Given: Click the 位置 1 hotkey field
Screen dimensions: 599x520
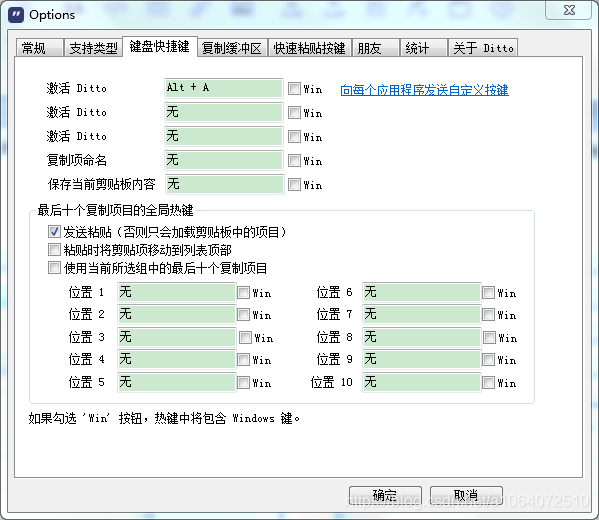Looking at the screenshot, I should (176, 293).
